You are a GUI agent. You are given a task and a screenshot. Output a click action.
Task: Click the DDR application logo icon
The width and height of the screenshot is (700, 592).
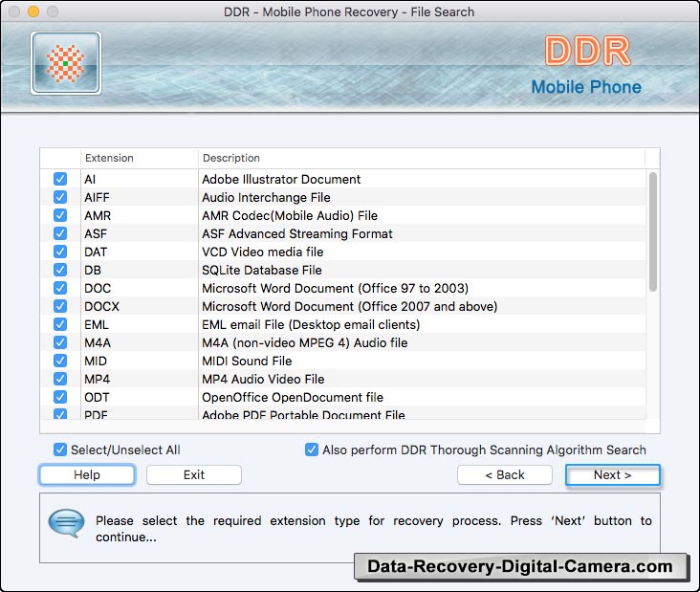[x=66, y=63]
